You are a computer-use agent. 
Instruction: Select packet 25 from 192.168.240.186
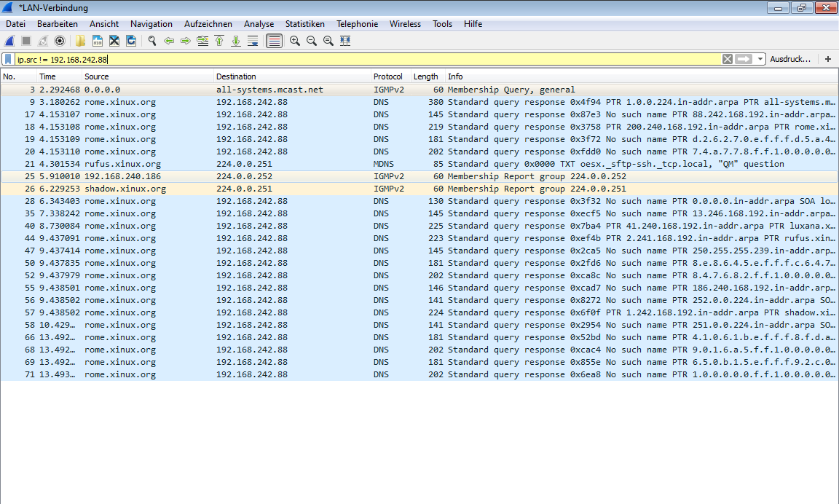[x=419, y=176]
